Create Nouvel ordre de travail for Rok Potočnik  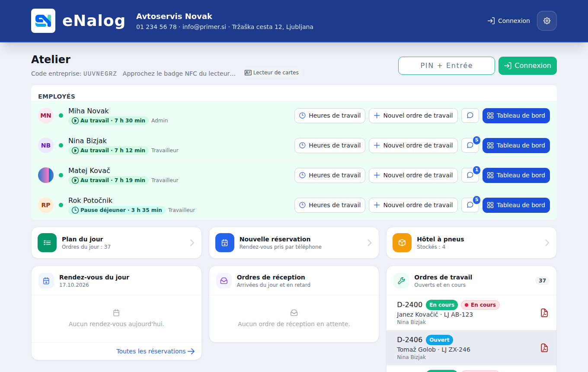(413, 205)
